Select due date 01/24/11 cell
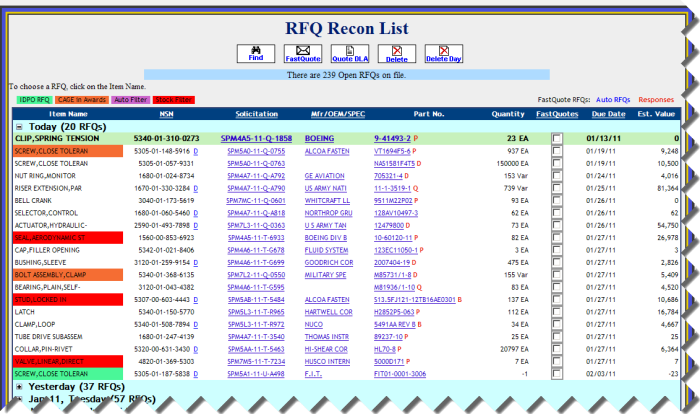The image size is (700, 414). pos(600,176)
